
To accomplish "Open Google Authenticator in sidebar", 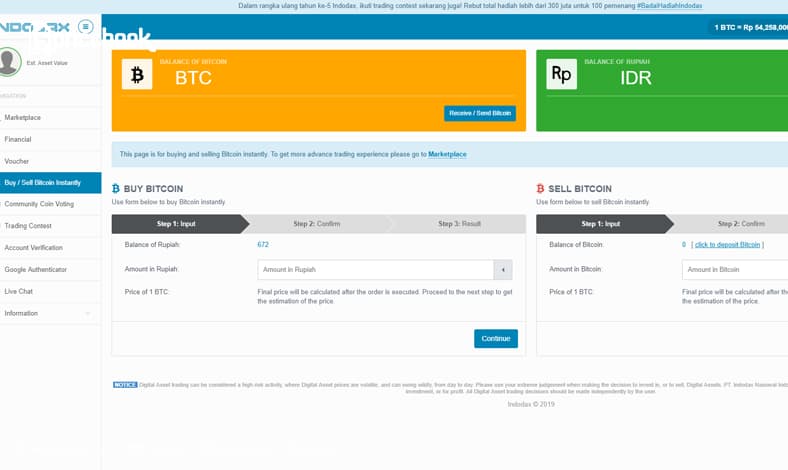I will click(x=50, y=269).
